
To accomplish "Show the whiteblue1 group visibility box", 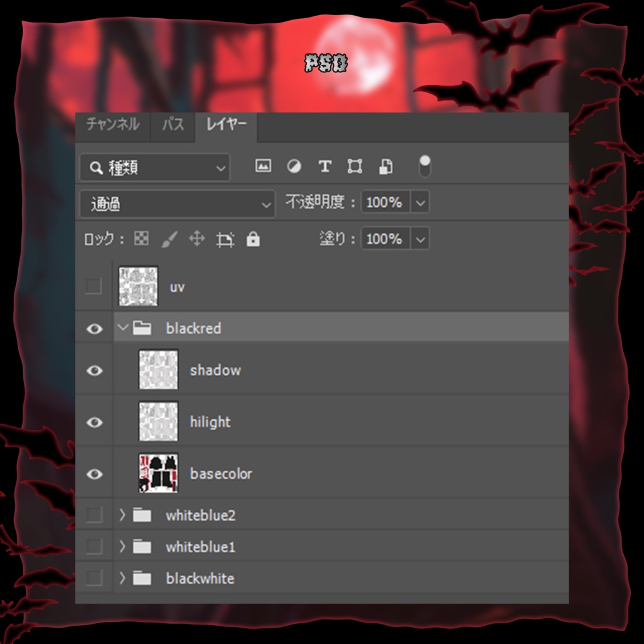I will coord(94,547).
